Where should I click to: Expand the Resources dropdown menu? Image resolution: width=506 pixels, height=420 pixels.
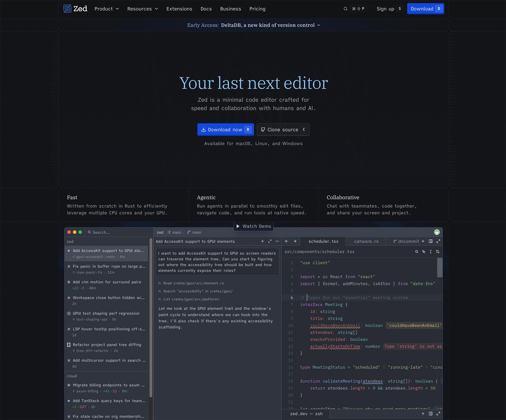(x=143, y=9)
